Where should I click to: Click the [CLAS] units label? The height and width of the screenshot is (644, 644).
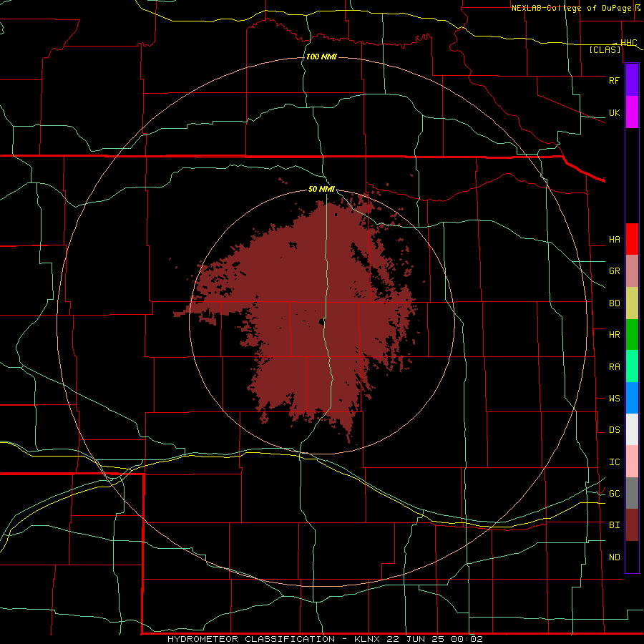pos(605,50)
